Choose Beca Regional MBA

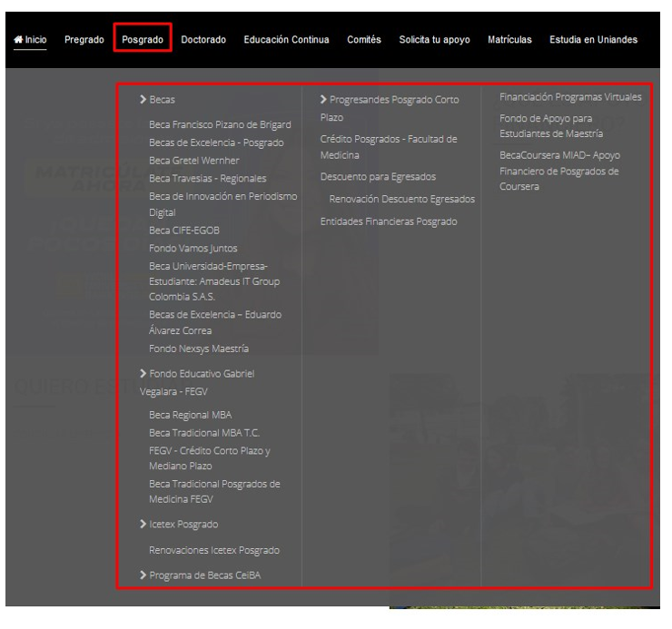coord(190,415)
